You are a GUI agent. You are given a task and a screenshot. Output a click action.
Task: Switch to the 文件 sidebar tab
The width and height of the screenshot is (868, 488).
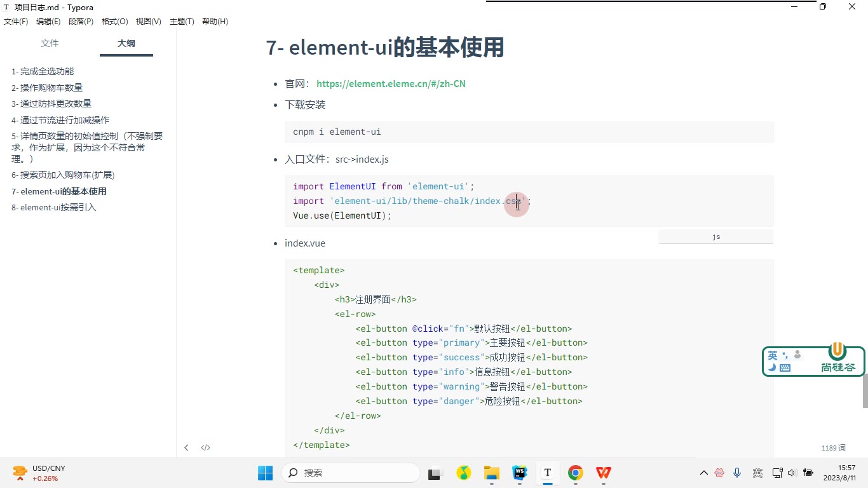coord(50,43)
